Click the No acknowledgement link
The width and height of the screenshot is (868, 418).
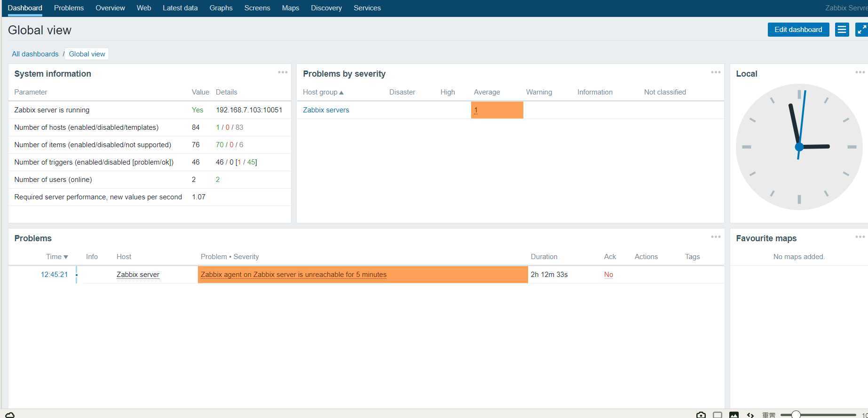608,275
